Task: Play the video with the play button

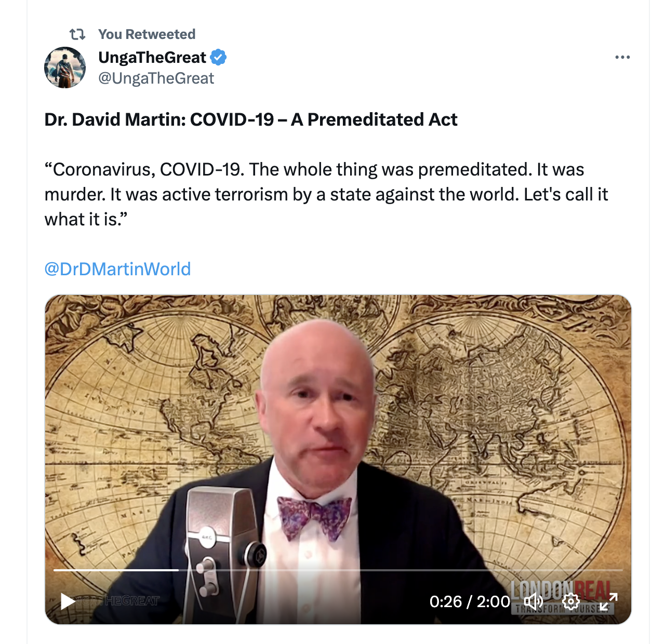Action: coord(68,601)
